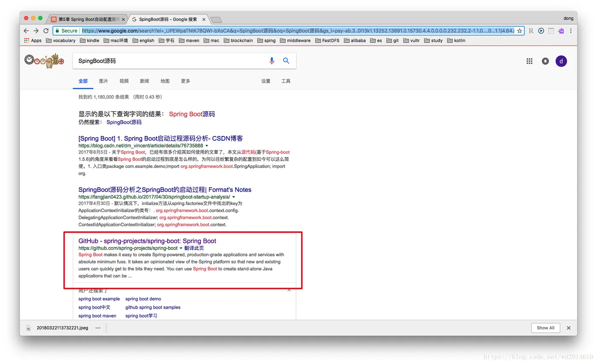597x364 pixels.
Task: Click 翻译此页 translate link
Action: (x=194, y=248)
